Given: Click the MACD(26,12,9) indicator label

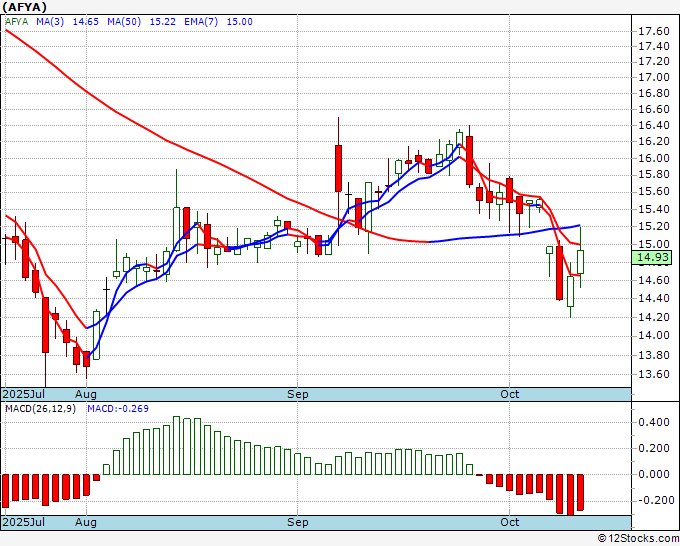Looking at the screenshot, I should tap(40, 409).
